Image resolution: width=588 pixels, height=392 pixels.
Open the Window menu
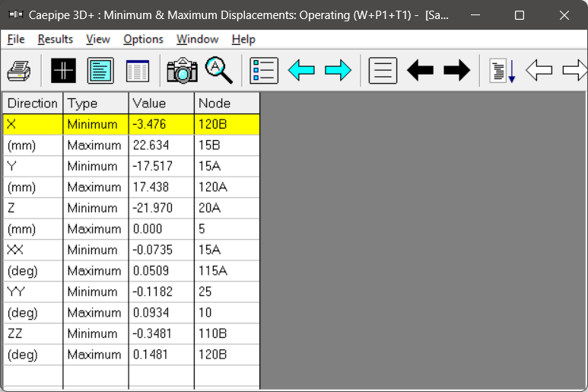[x=197, y=39]
